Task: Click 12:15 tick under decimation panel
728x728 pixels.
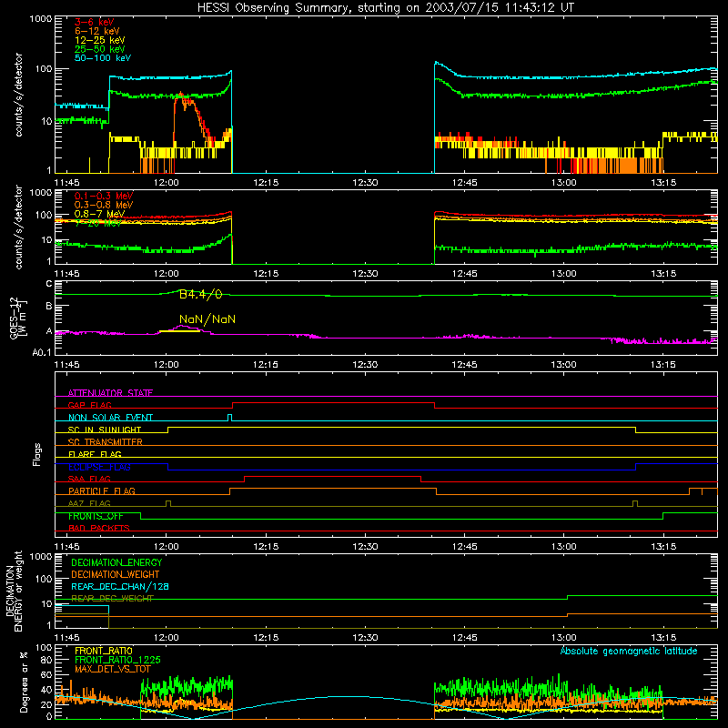Action: click(x=266, y=638)
